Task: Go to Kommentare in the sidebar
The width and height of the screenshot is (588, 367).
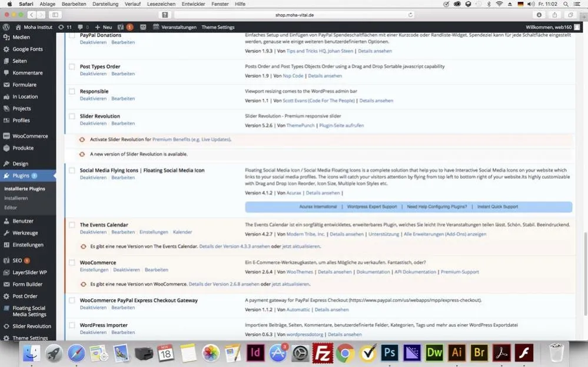Action: tap(28, 73)
